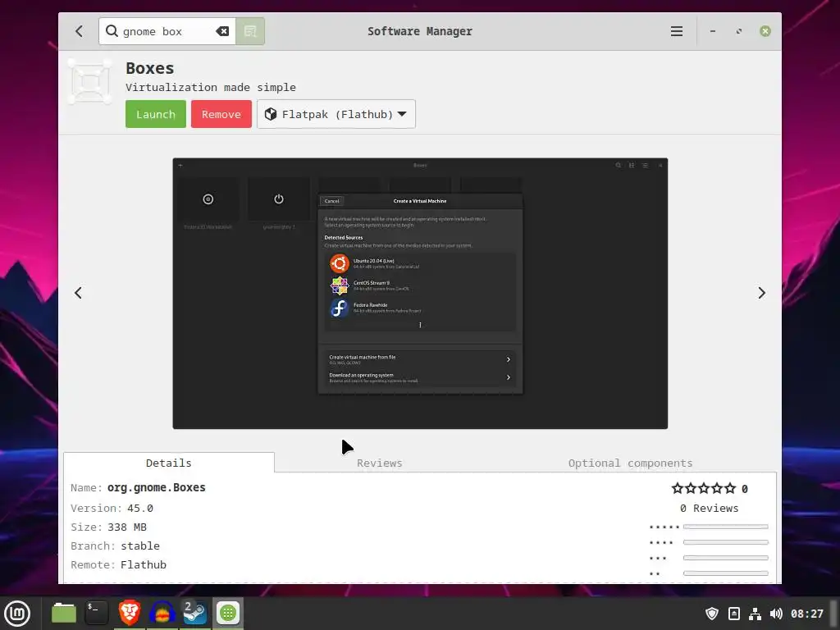The image size is (840, 630).
Task: Click the headphones app taskbar icon
Action: (x=162, y=613)
